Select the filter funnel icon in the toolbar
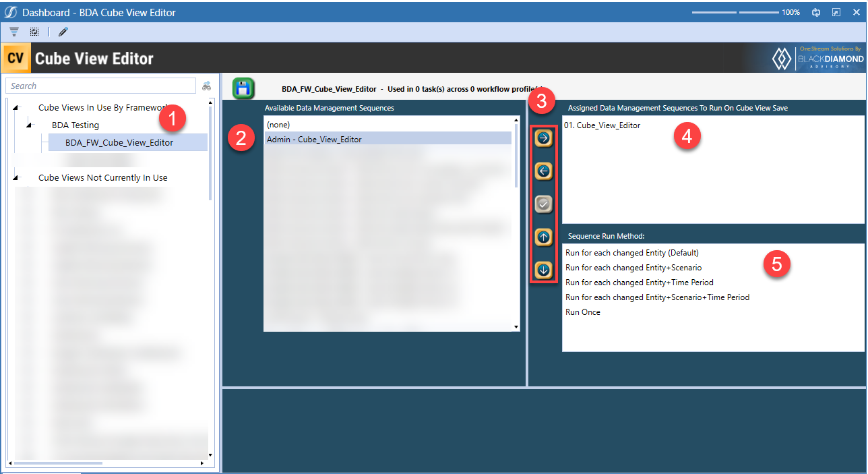The height and width of the screenshot is (474, 868). 13,31
